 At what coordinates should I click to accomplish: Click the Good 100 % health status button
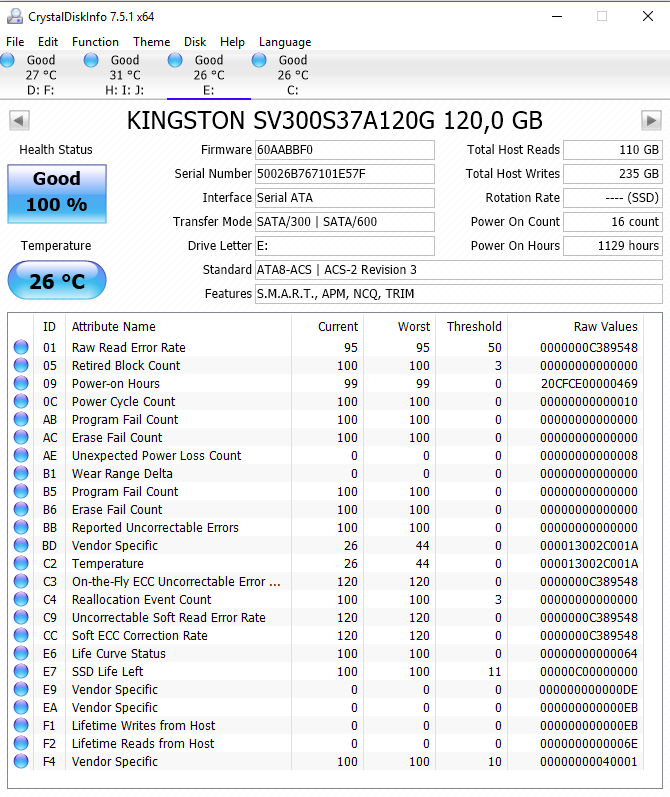tap(57, 194)
